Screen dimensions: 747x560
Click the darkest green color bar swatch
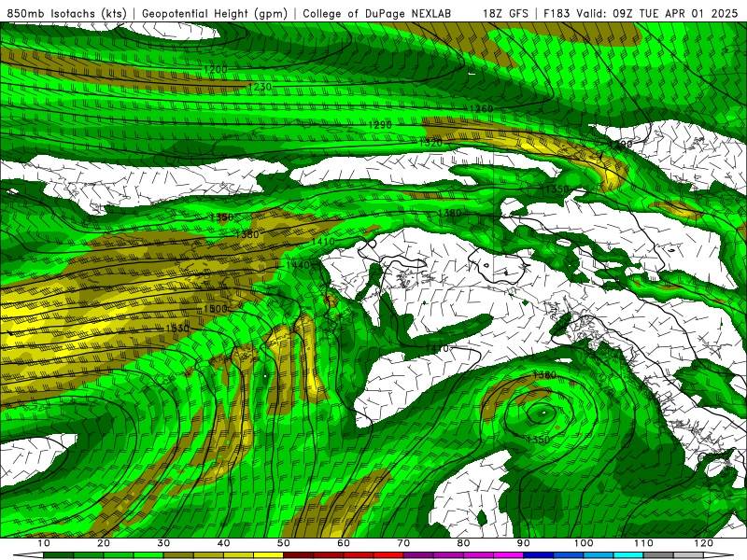(x=58, y=555)
